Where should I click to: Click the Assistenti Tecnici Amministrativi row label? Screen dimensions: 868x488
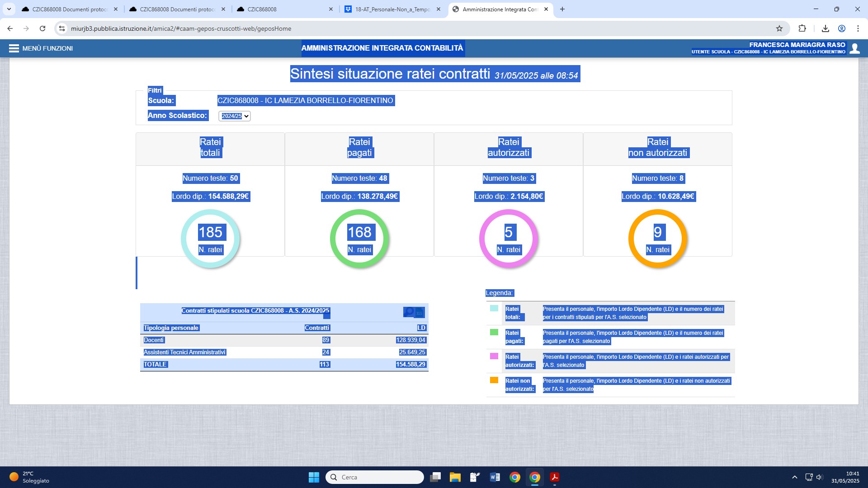184,352
